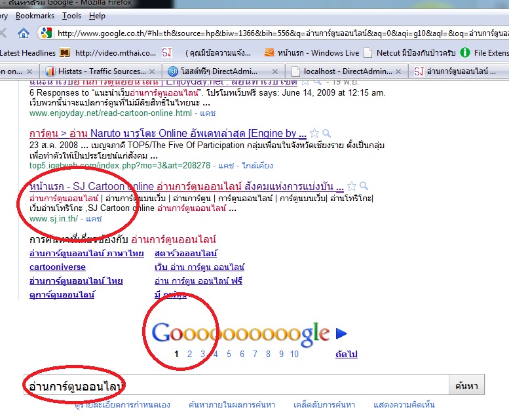The width and height of the screenshot is (509, 420).
Task: Open the Bookmarks menu
Action: 35,16
